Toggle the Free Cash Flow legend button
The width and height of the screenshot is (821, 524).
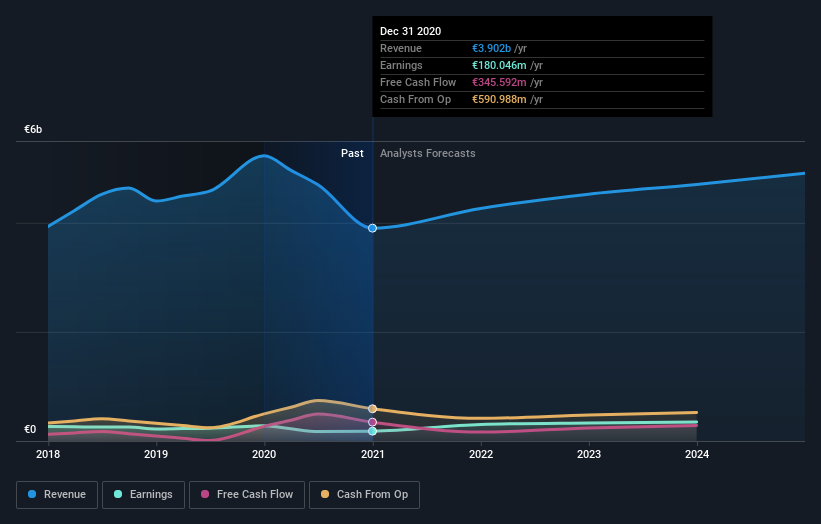247,495
